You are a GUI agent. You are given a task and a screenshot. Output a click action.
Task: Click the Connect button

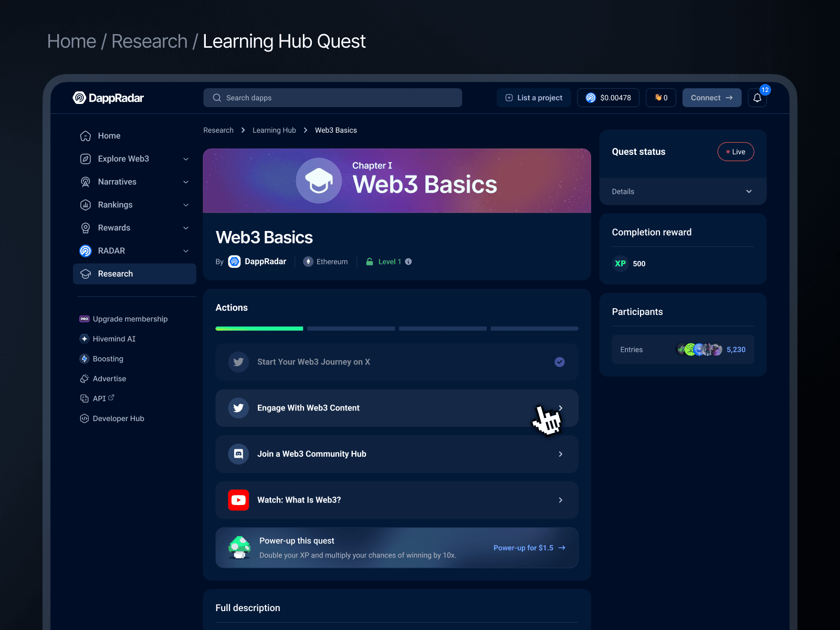(712, 98)
